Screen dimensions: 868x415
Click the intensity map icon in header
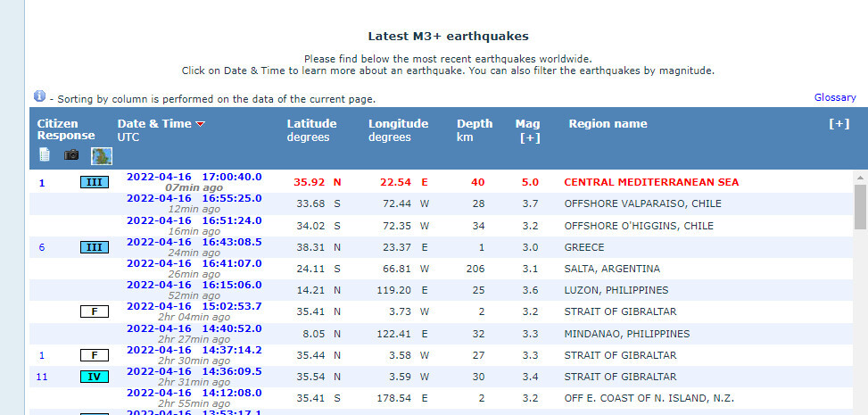[x=101, y=155]
